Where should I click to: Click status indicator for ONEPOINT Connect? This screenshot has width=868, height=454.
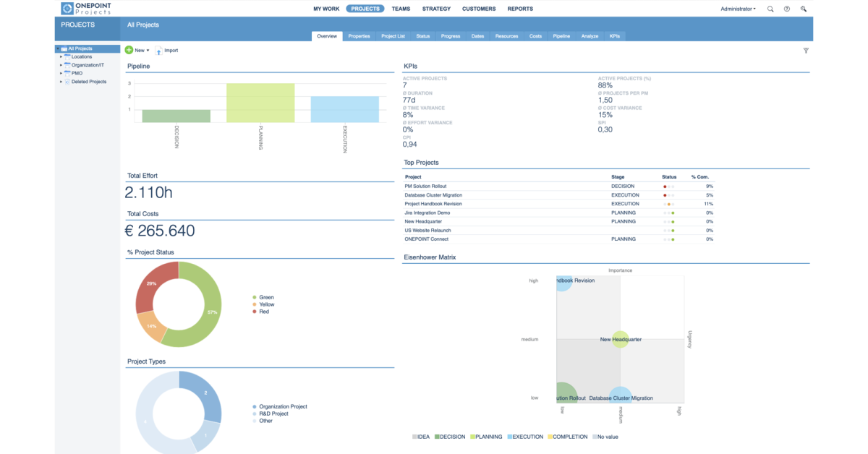coord(668,239)
